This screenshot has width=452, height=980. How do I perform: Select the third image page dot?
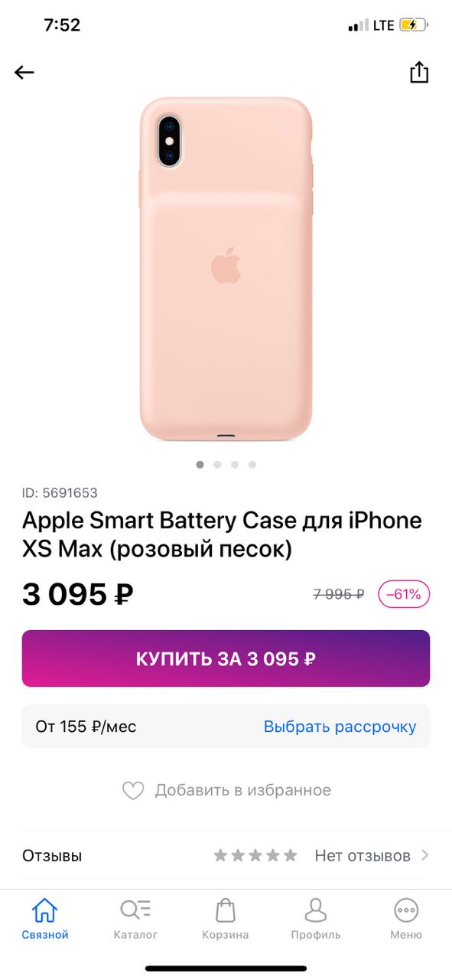pyautogui.click(x=235, y=464)
